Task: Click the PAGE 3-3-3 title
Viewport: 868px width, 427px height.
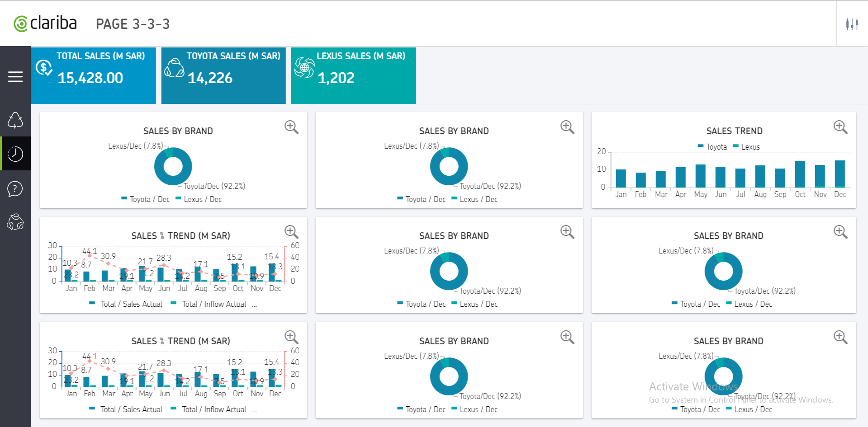Action: tap(133, 24)
